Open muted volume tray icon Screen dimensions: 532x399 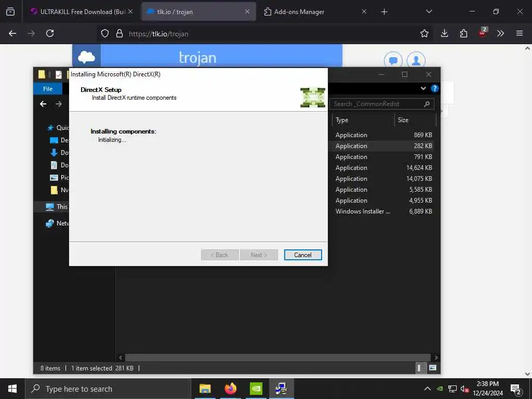[464, 389]
